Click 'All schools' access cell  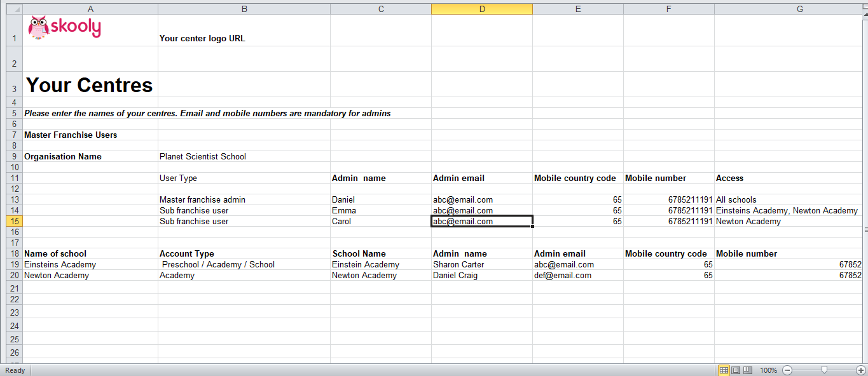click(x=788, y=199)
